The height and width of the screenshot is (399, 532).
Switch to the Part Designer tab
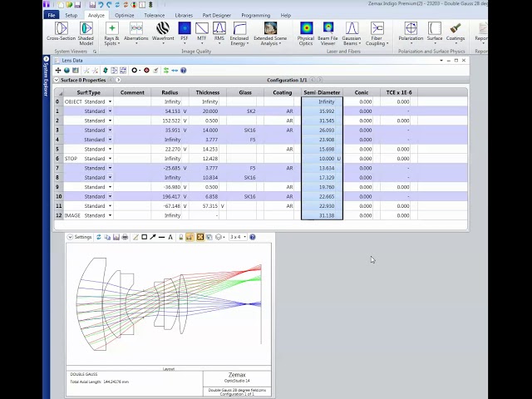tap(216, 15)
